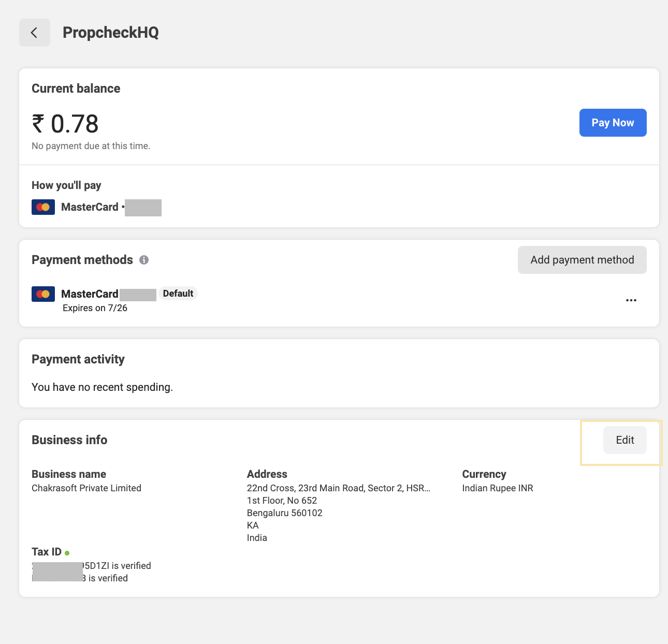Open MasterCard three-dot options menu
Viewport: 668px width, 644px height.
[631, 300]
